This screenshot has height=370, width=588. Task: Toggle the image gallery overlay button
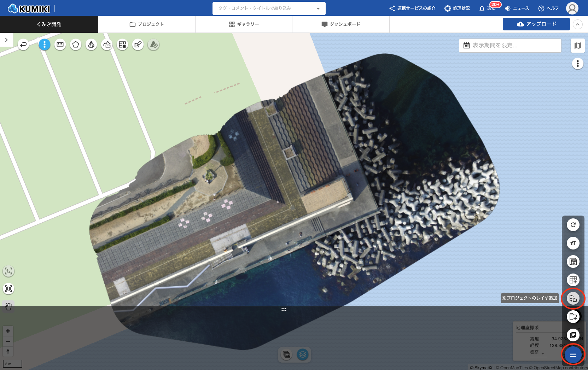287,354
